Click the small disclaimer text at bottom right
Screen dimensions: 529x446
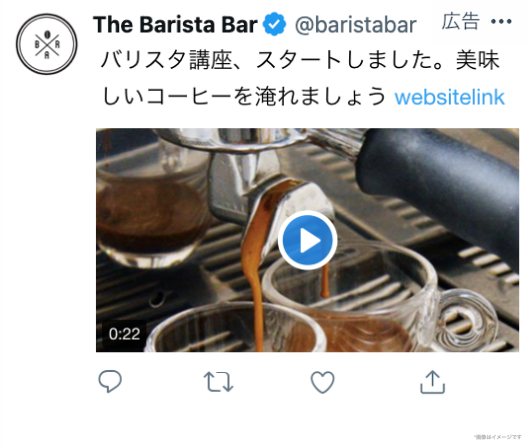497,437
